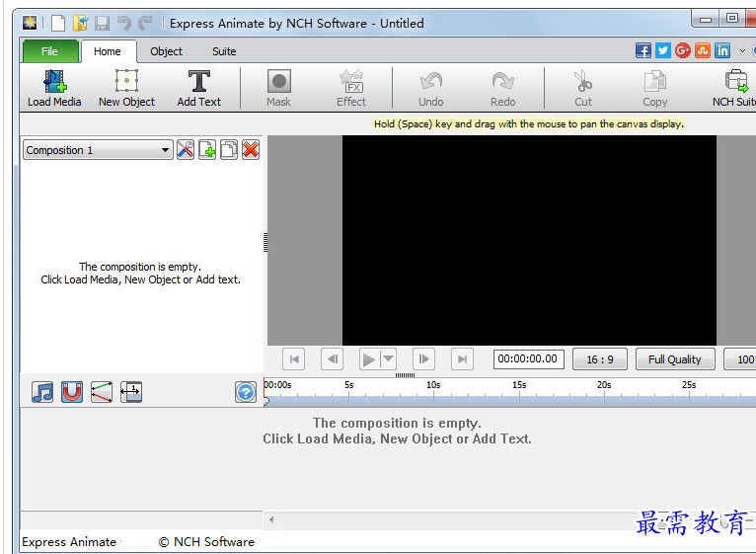Step forward one frame
This screenshot has height=554, width=756.
point(423,359)
